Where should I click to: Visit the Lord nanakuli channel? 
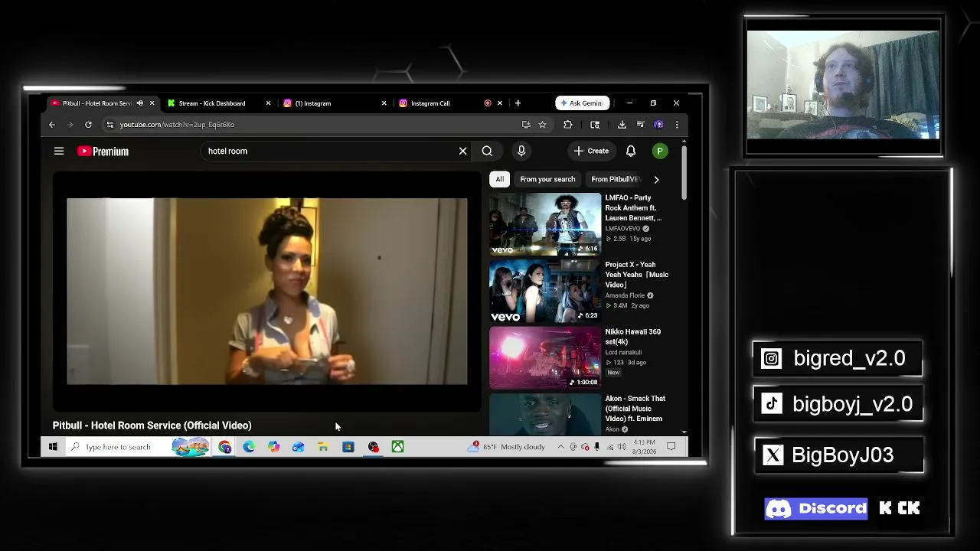pos(623,353)
